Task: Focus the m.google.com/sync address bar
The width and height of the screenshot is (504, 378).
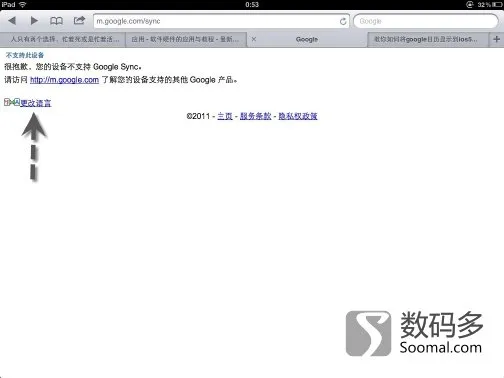Action: [x=221, y=21]
